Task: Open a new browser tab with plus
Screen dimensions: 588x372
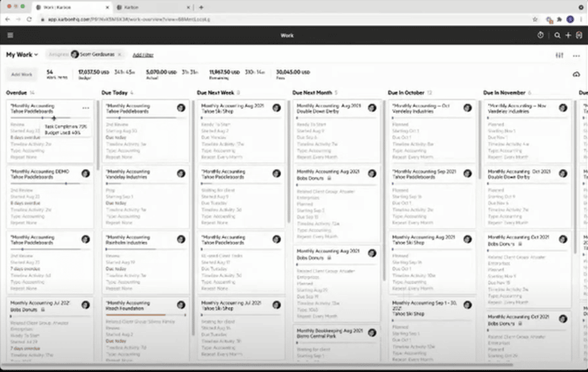Action: (201, 7)
